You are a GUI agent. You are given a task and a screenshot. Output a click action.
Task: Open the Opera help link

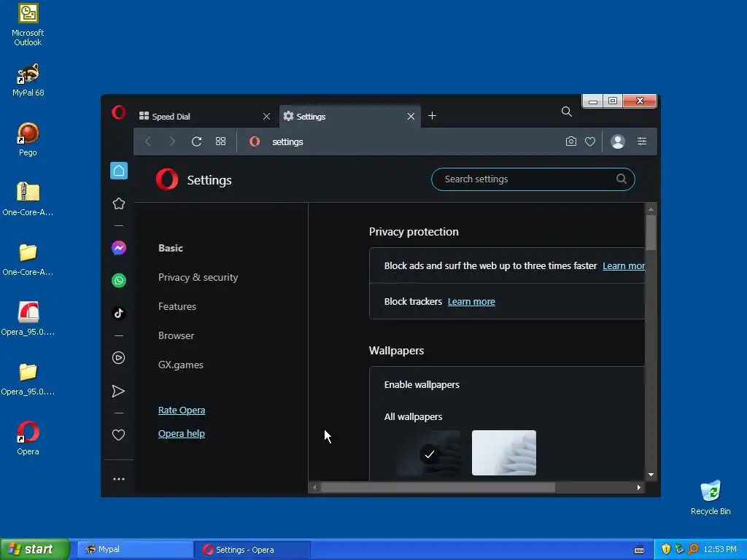tap(182, 433)
